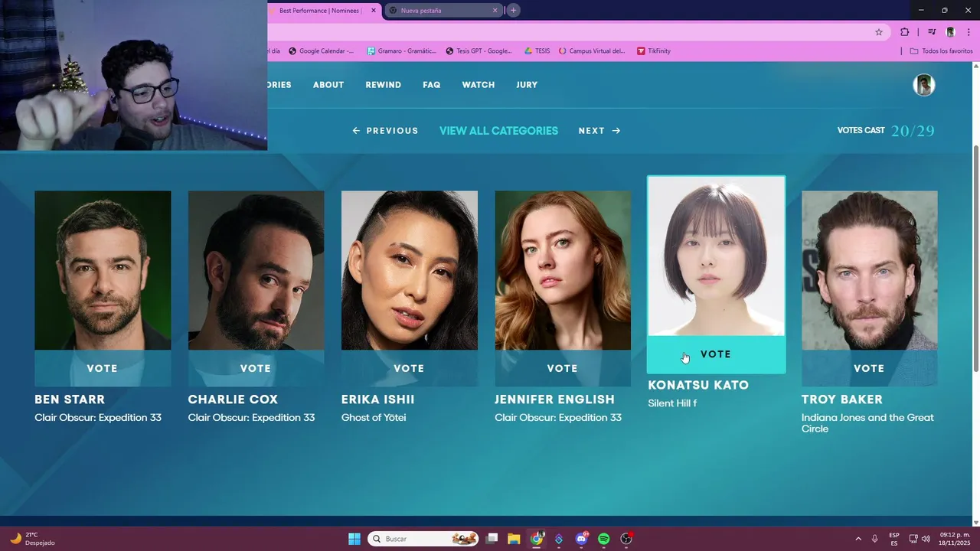Open the FAQ menu item
Screen dimensions: 980x551
point(432,85)
